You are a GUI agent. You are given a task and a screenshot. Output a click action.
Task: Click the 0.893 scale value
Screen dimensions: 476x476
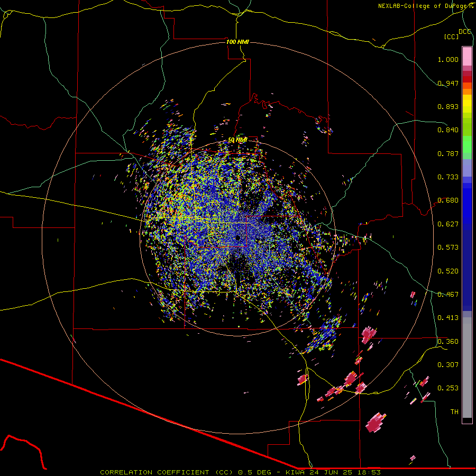tap(448, 106)
